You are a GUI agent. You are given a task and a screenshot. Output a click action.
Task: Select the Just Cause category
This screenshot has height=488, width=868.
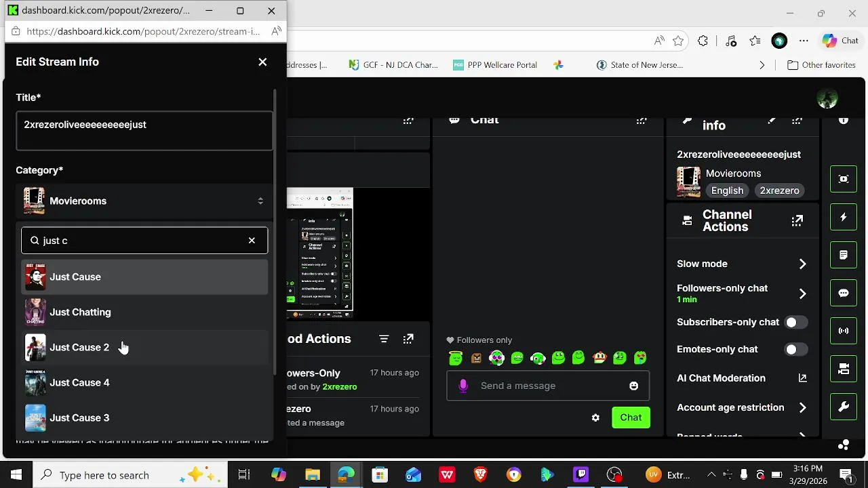click(x=144, y=277)
